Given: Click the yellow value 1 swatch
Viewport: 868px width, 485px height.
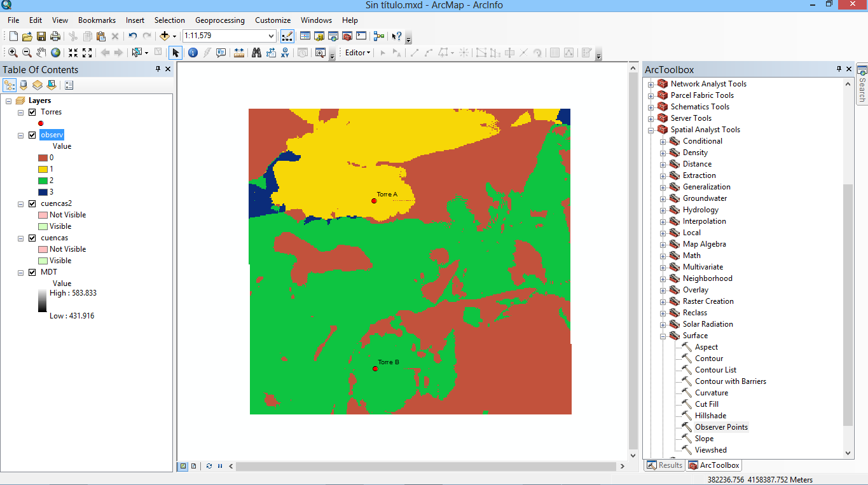Looking at the screenshot, I should pos(43,169).
